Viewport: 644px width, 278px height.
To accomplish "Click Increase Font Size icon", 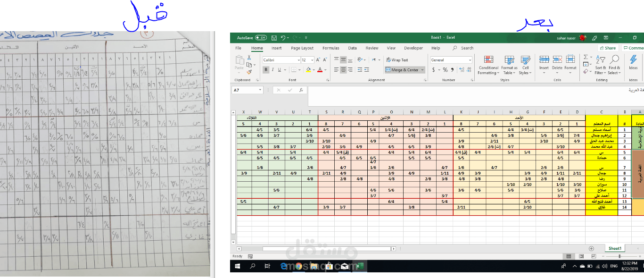I will [x=318, y=60].
